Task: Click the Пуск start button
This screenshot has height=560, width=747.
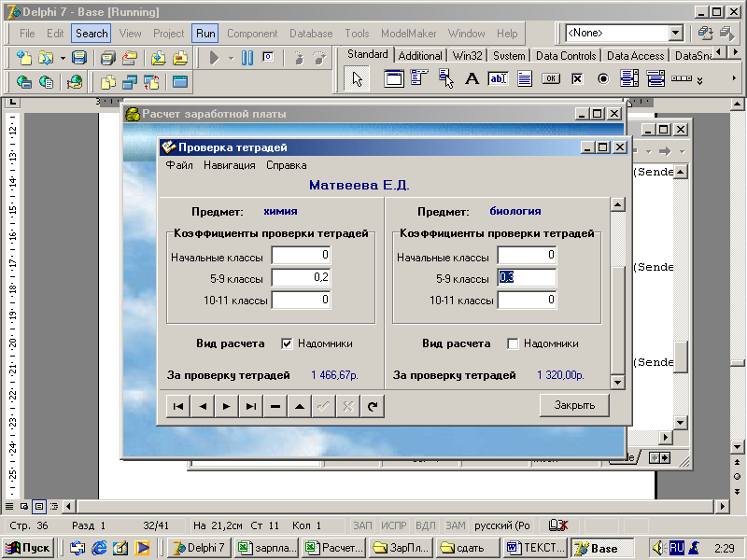Action: click(x=30, y=548)
